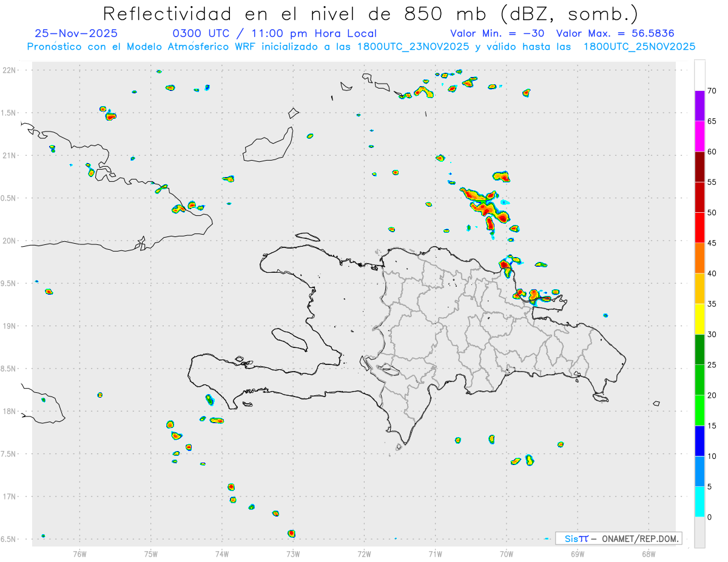Click the colorbar label '30'
This screenshot has height=562, width=728.
click(x=712, y=335)
